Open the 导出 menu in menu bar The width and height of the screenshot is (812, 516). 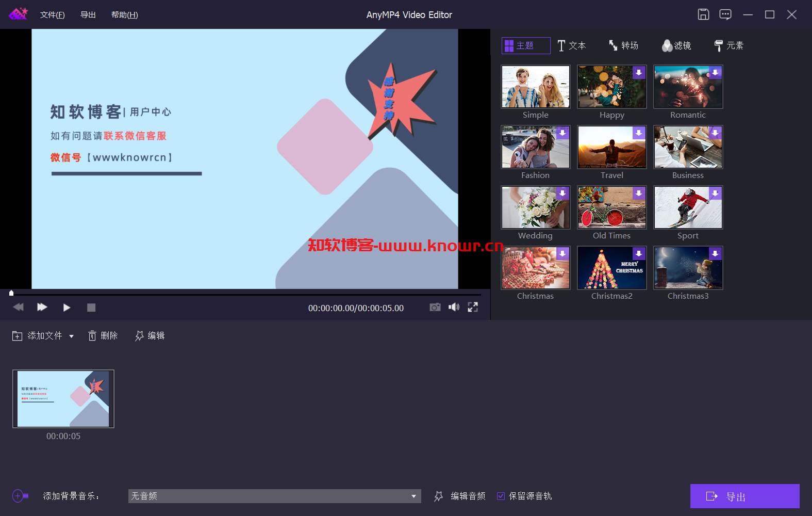(x=88, y=15)
